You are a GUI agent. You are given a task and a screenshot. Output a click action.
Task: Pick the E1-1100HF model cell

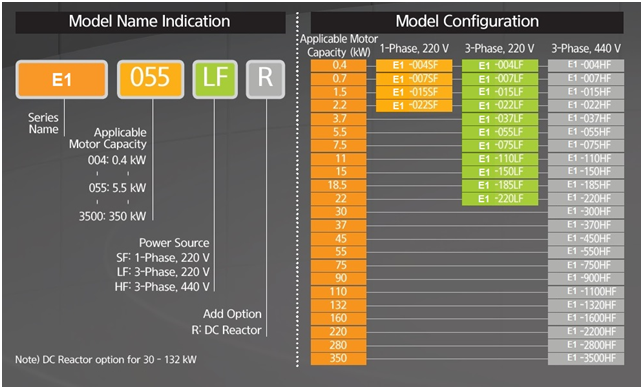point(586,292)
